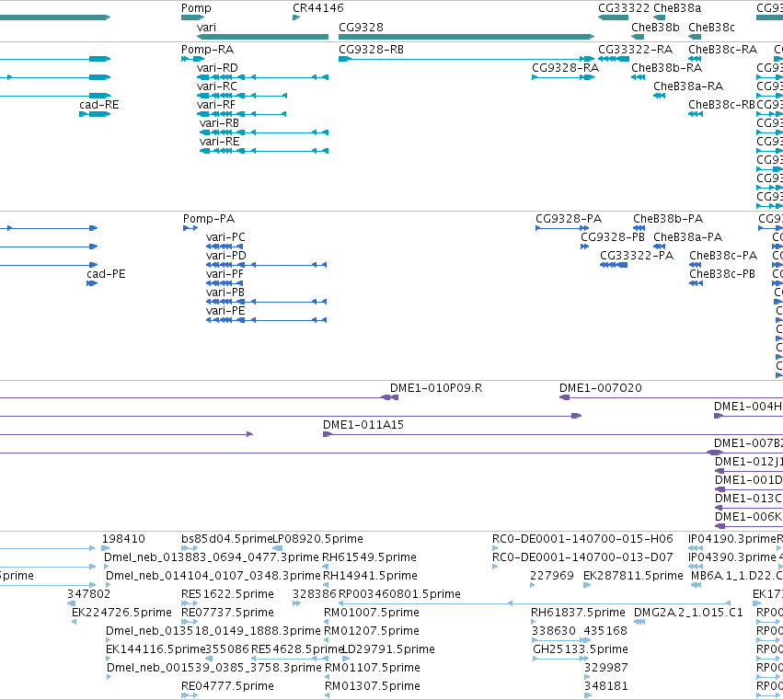
Task: Click protein vari-PC
Action: (225, 237)
